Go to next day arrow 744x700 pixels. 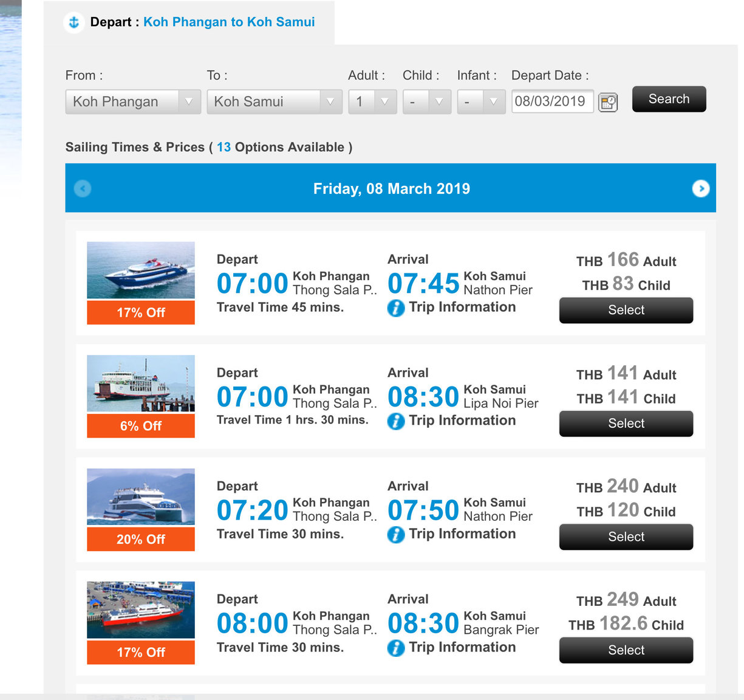click(701, 188)
